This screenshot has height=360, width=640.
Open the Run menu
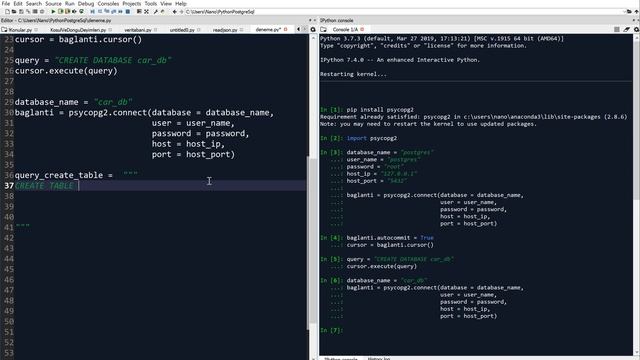(70, 4)
